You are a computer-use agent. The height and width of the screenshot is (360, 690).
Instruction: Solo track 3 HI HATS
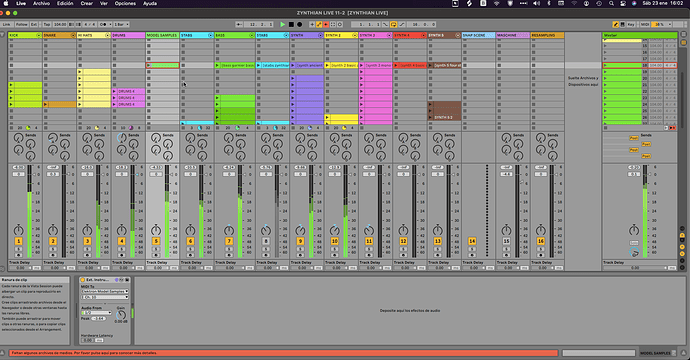(x=87, y=249)
